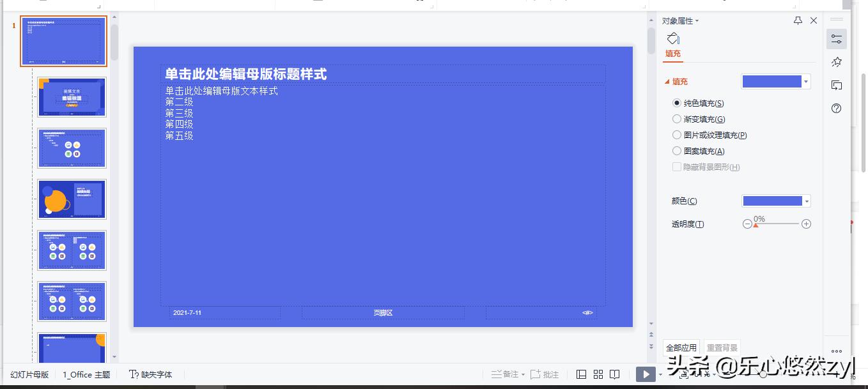This screenshot has height=389, width=868.
Task: Open Reading view using the book icon
Action: (614, 374)
